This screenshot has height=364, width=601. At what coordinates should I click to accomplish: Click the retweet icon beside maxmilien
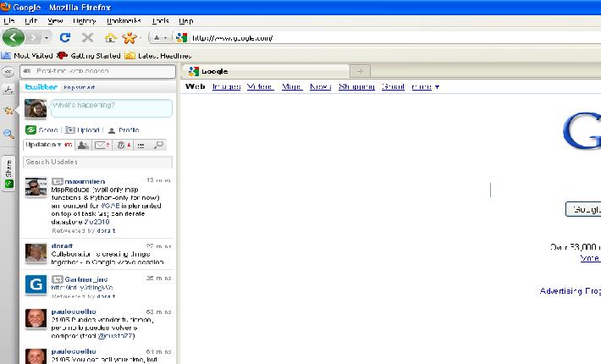[x=57, y=181]
